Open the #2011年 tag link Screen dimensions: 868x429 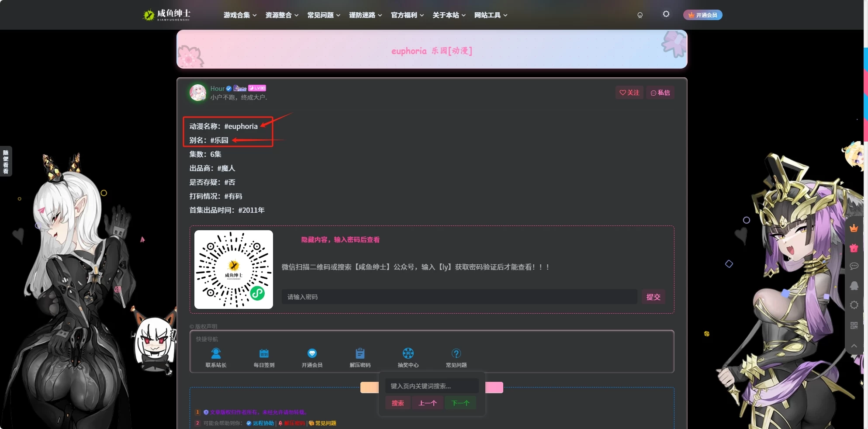252,210
